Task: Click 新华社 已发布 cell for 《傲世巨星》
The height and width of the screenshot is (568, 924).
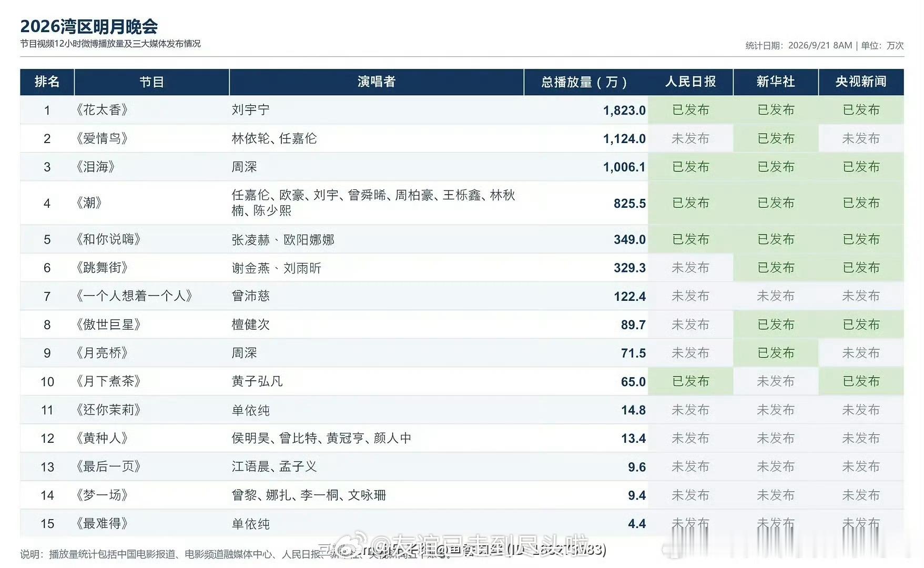Action: (776, 324)
